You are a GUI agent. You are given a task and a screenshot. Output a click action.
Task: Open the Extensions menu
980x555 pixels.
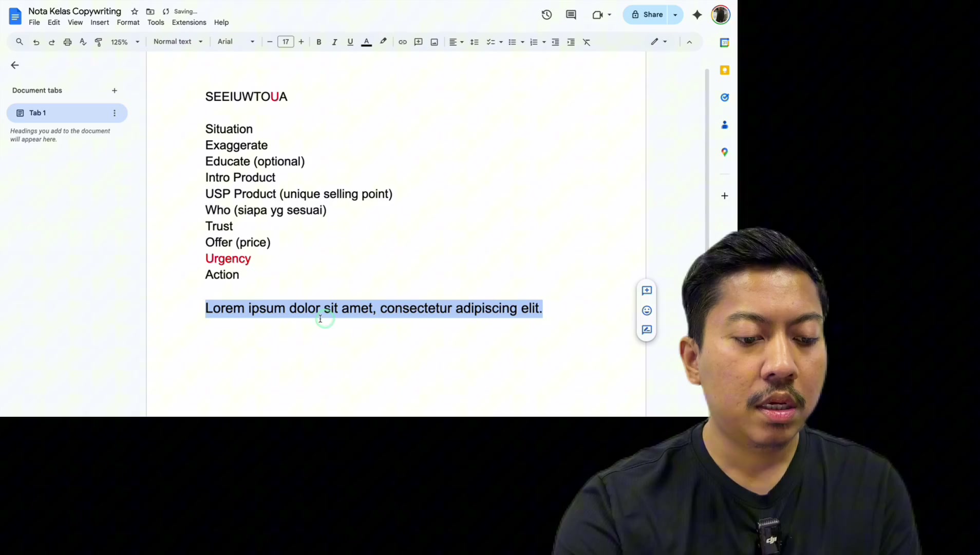pyautogui.click(x=189, y=23)
